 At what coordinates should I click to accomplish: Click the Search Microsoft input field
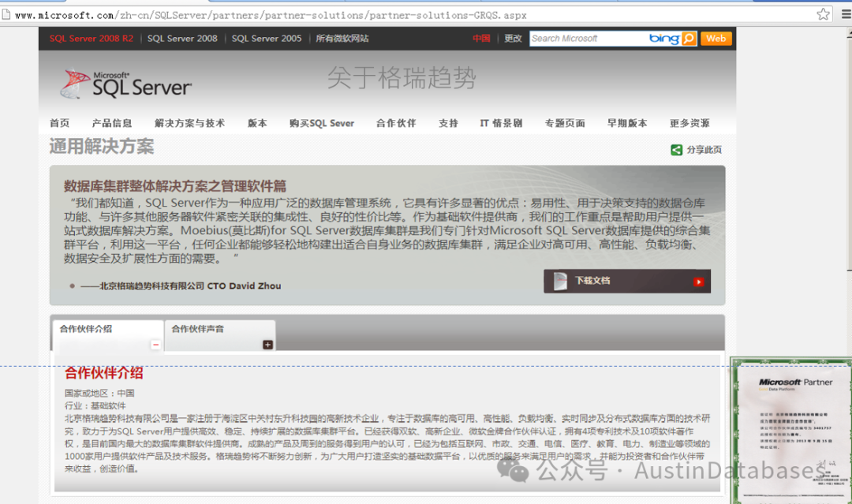pos(588,39)
